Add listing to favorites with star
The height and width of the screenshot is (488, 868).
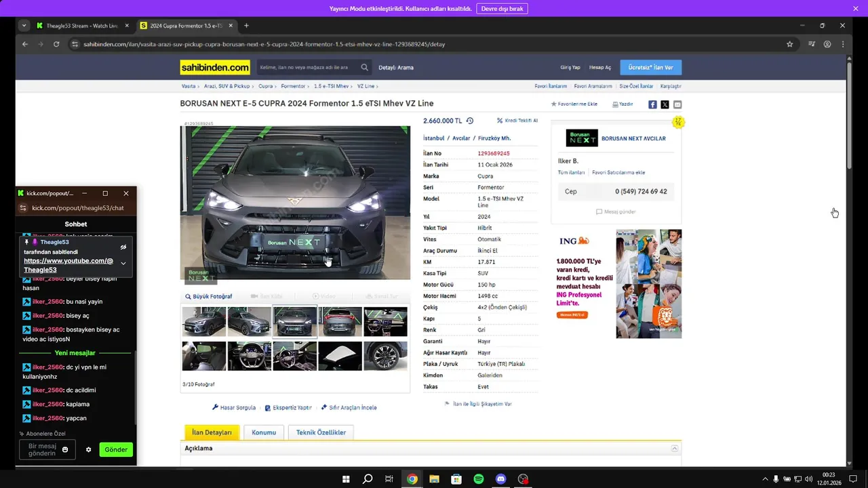(x=574, y=104)
